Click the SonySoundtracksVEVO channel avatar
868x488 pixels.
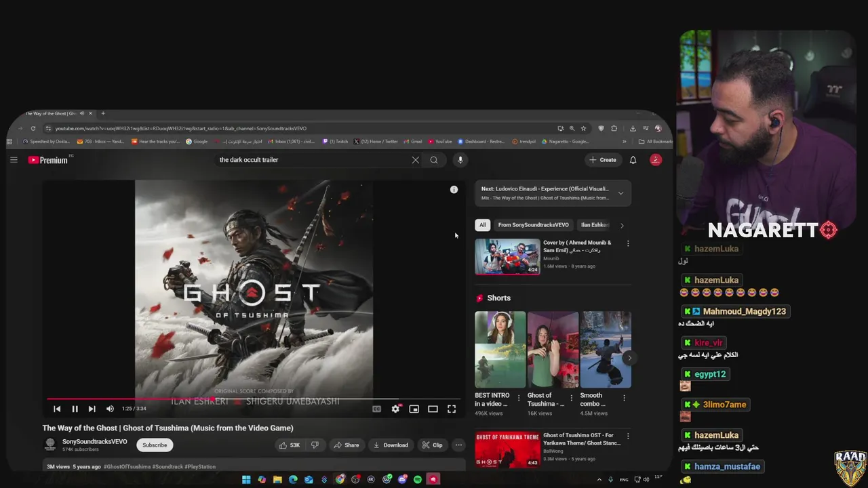[50, 445]
